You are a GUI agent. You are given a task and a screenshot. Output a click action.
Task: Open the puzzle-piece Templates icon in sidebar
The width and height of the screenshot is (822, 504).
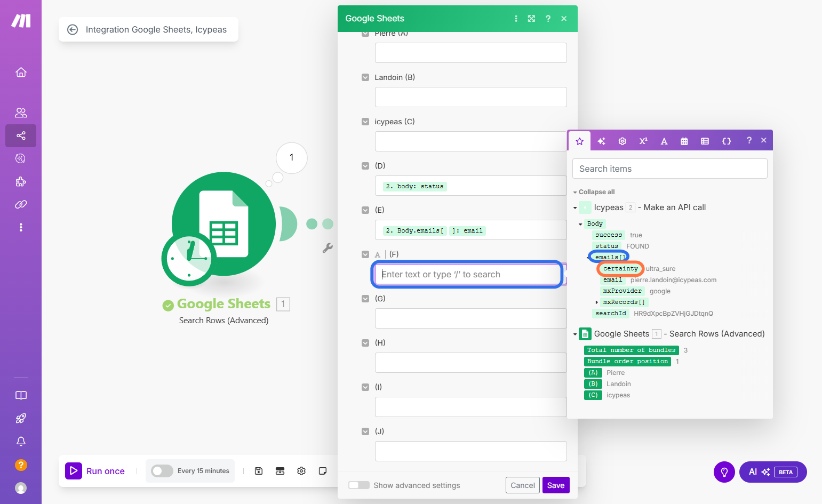(21, 181)
